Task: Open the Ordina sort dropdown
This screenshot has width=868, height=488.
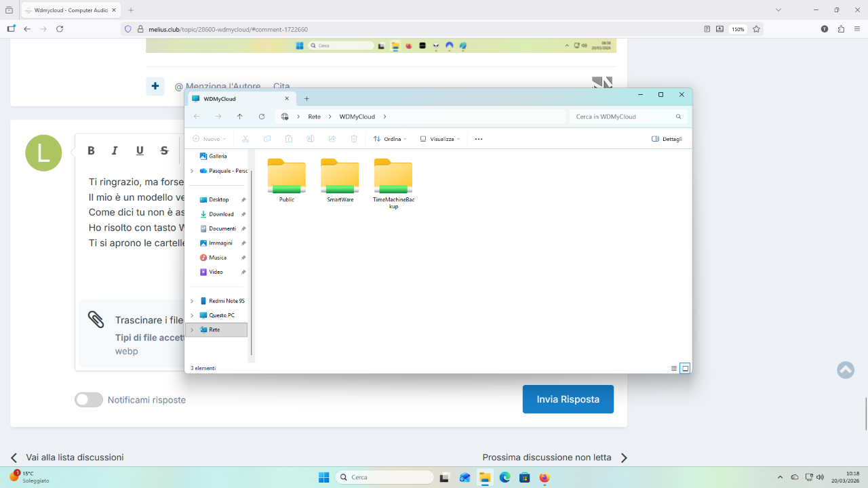Action: point(390,139)
